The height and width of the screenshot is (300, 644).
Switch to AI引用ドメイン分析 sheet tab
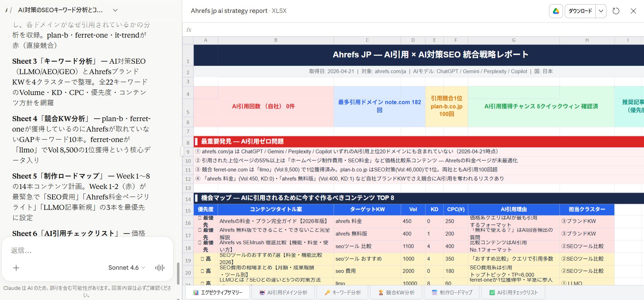coord(283,293)
